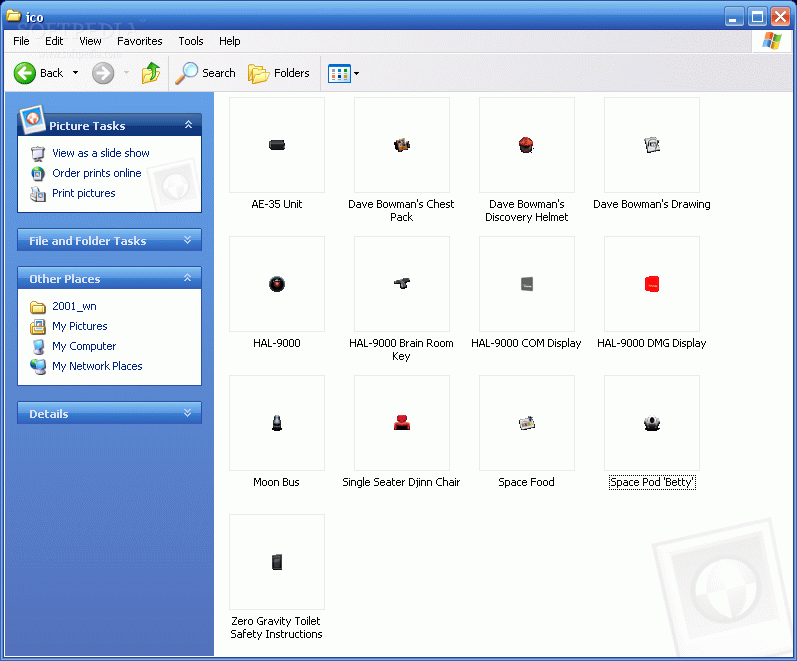
Task: Open the 2001_wn folder link
Action: click(74, 306)
